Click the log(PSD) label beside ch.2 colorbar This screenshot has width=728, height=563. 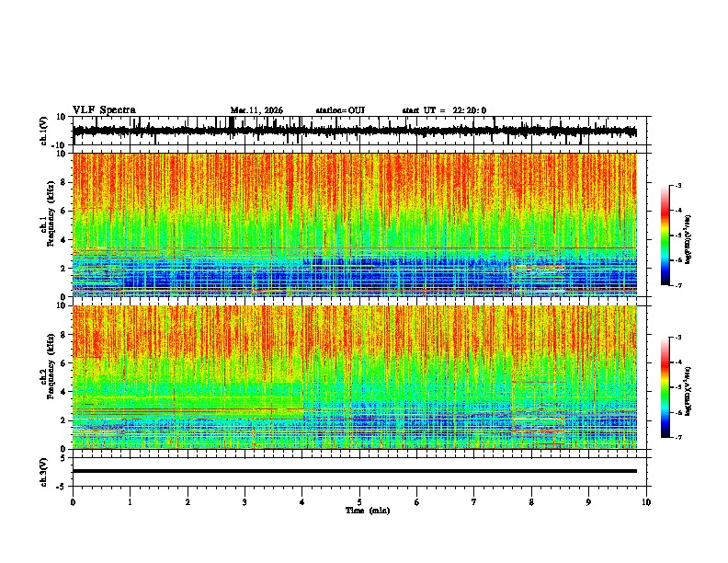(688, 392)
